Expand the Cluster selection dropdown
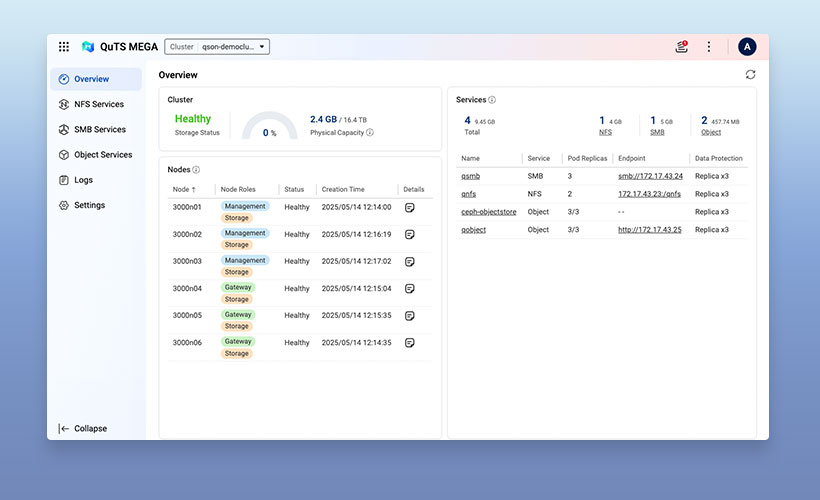The image size is (820, 500). click(x=217, y=47)
